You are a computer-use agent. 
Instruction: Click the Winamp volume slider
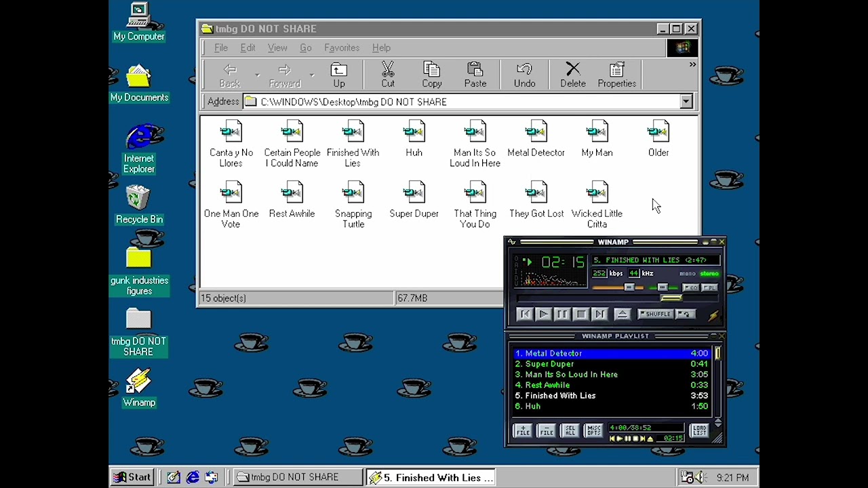coord(617,287)
